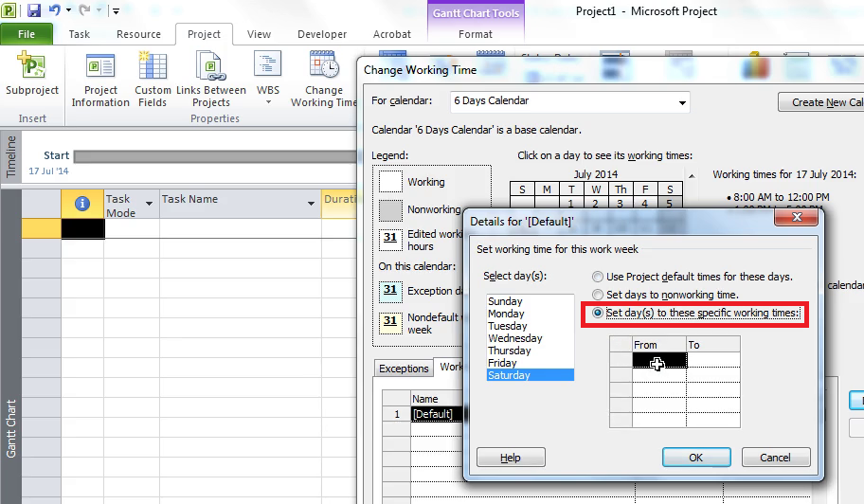Close the Details for '[Default]' dialog
The image size is (864, 504).
(x=796, y=217)
